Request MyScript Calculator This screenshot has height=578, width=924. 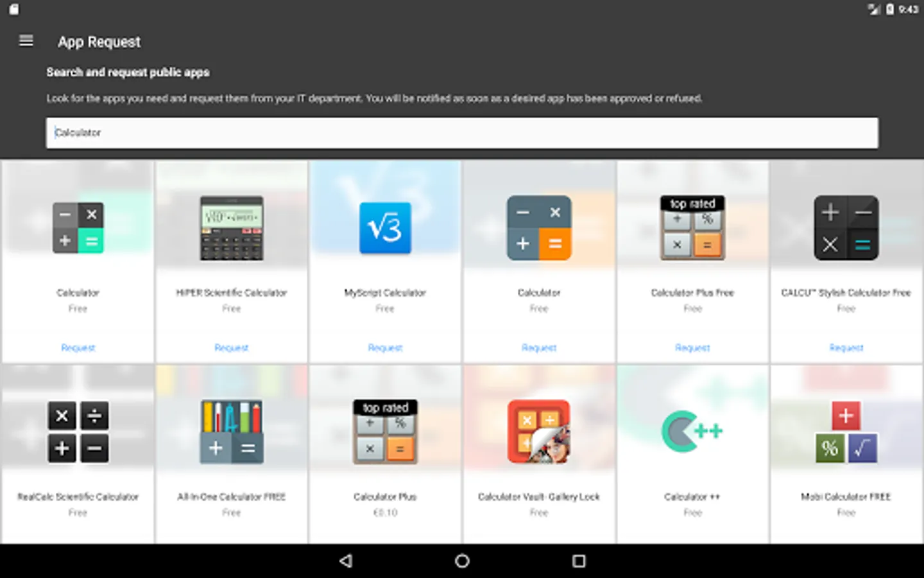(x=385, y=347)
